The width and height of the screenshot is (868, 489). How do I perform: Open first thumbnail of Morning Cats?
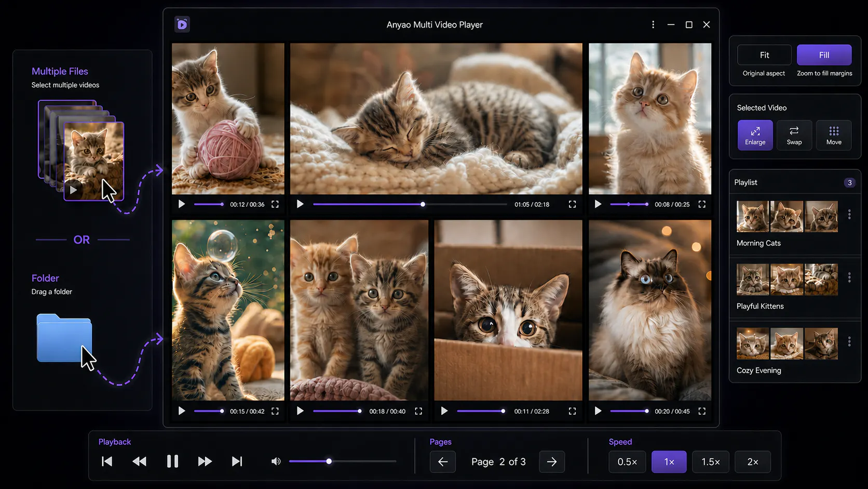tap(753, 217)
